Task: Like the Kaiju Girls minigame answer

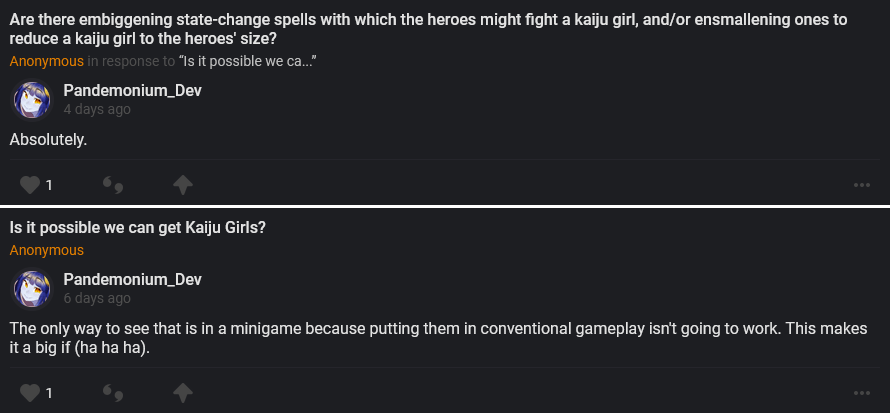Action: pyautogui.click(x=31, y=392)
